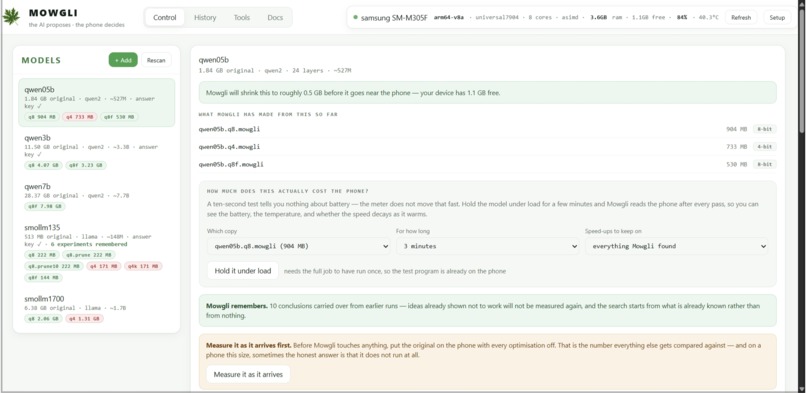Image resolution: width=806 pixels, height=393 pixels.
Task: Open the Which copy dropdown
Action: (299, 246)
